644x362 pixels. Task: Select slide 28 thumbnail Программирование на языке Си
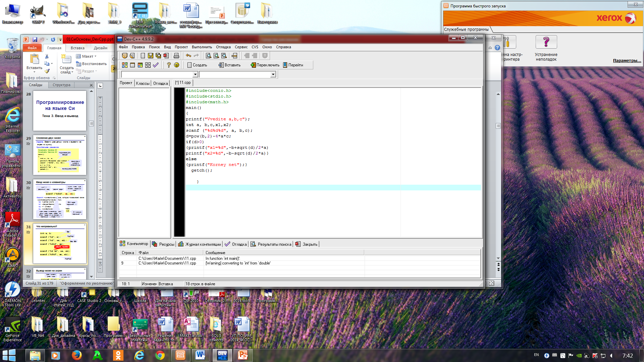[60, 111]
